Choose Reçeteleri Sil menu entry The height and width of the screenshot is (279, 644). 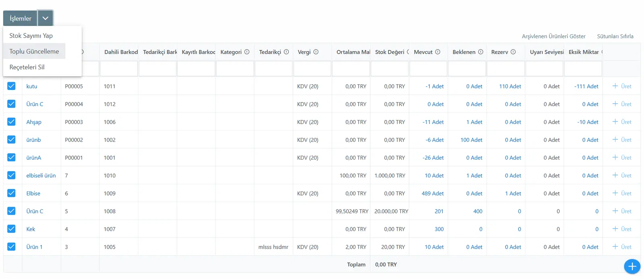click(27, 67)
